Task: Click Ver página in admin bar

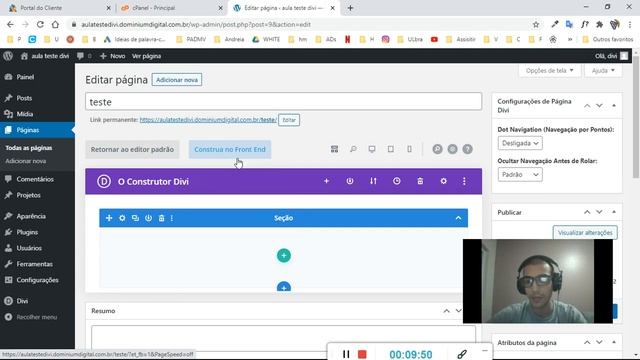Action: pos(146,56)
